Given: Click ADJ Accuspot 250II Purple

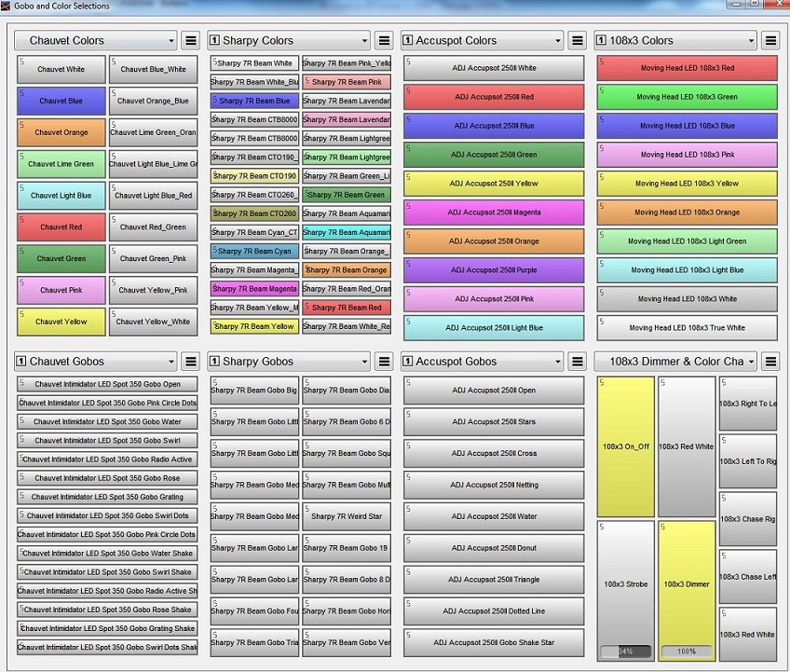Looking at the screenshot, I should point(494,269).
